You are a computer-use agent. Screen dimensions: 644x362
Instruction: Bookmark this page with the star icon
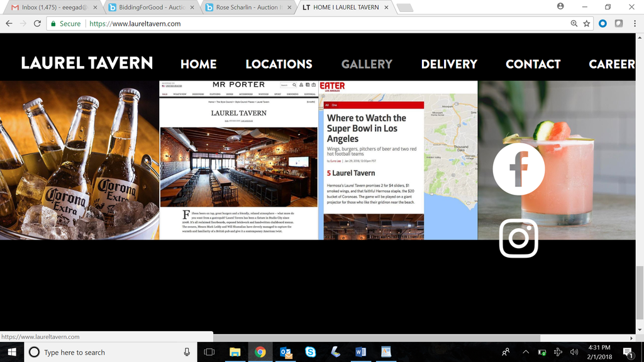point(587,23)
